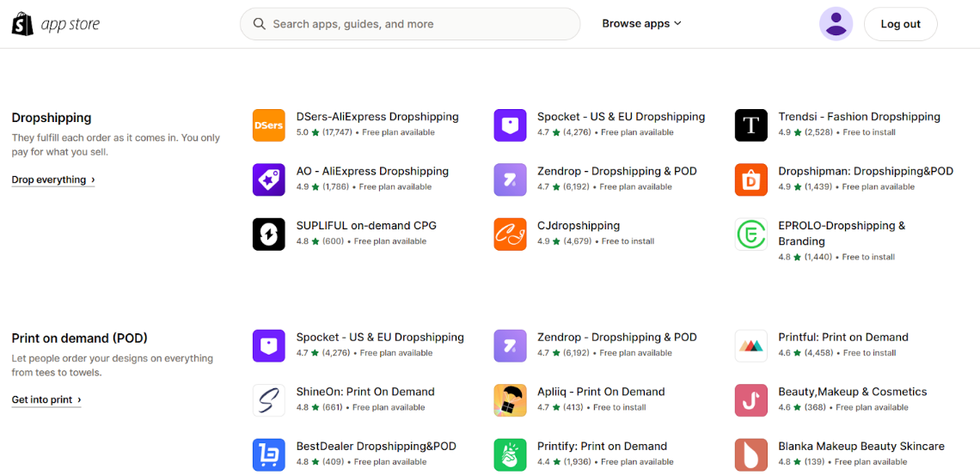Open Blanka Makeup Beauty Skincare title link
The image size is (980, 475).
pos(861,447)
